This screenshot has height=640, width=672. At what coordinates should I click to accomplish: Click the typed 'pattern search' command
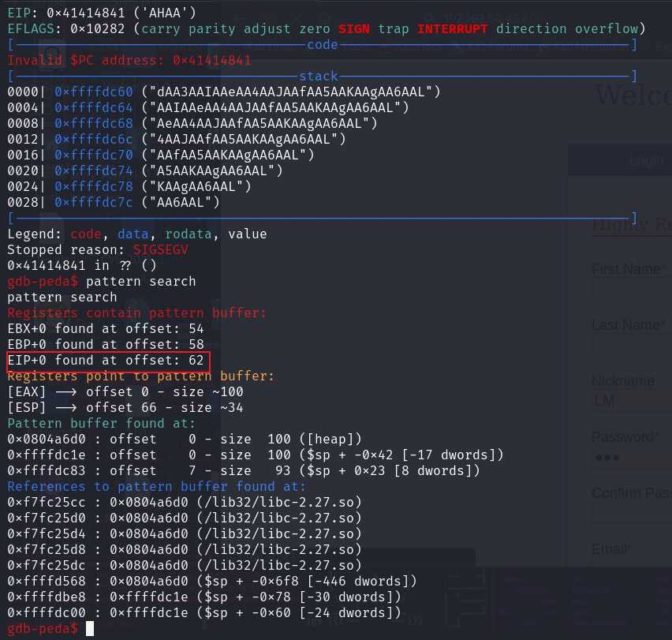(x=140, y=281)
